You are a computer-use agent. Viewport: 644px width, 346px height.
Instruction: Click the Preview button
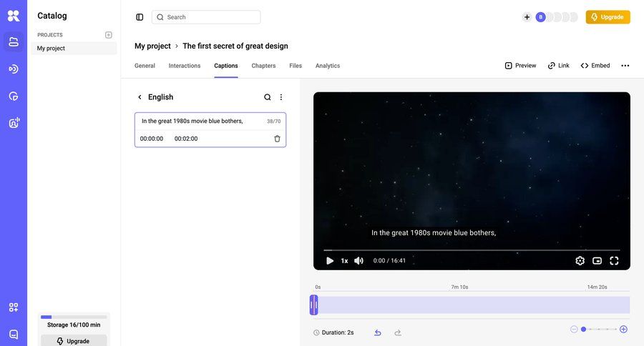pos(520,66)
